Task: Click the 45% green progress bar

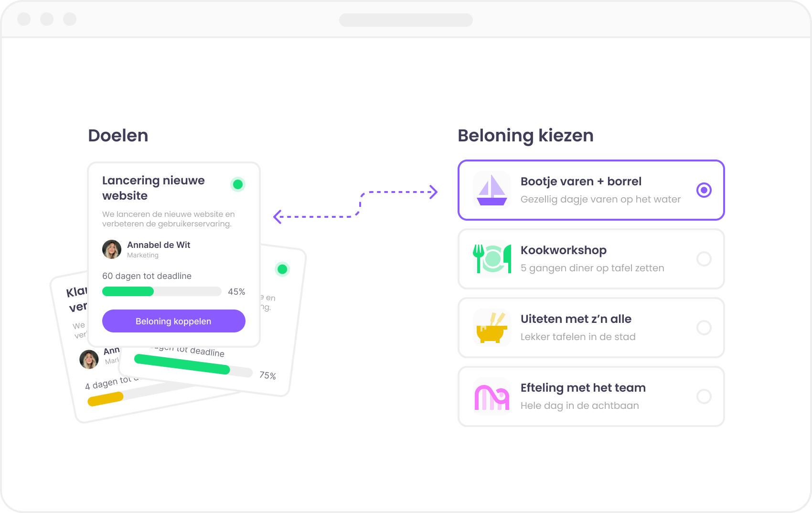Action: click(162, 291)
